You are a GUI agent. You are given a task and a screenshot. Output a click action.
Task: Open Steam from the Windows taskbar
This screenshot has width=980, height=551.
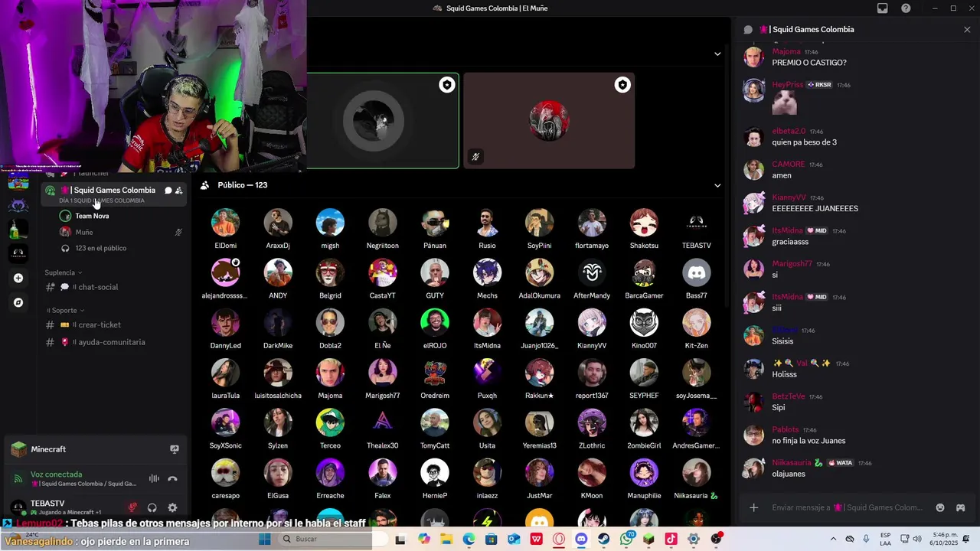coord(603,539)
